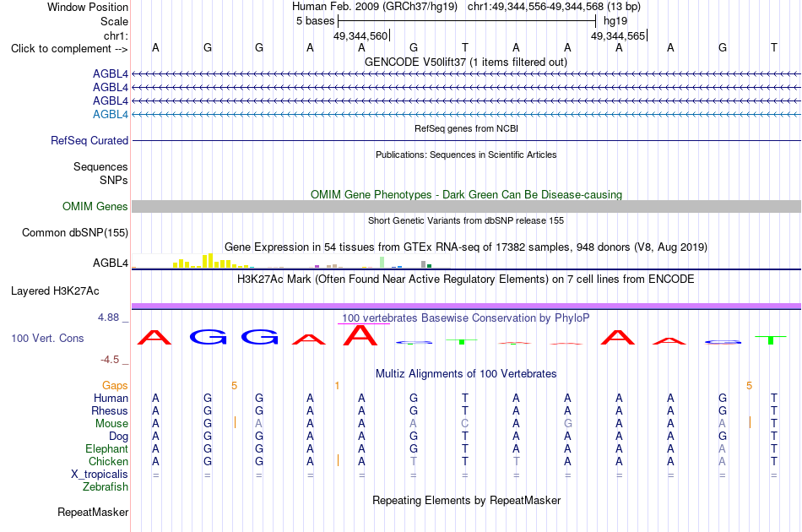802x532 pixels.
Task: Click the Rhesus species row label
Action: pyautogui.click(x=110, y=410)
